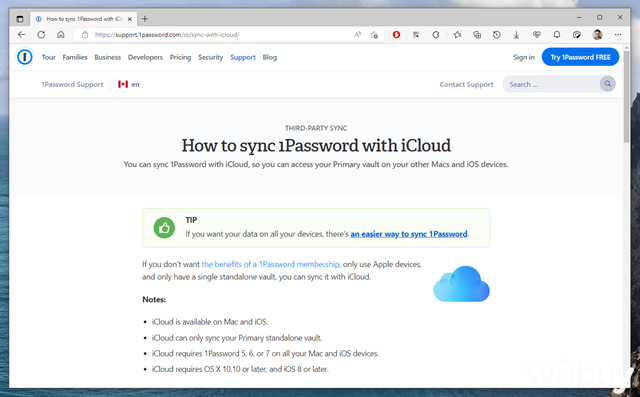Click the address bar URL
The height and width of the screenshot is (397, 640).
point(167,35)
